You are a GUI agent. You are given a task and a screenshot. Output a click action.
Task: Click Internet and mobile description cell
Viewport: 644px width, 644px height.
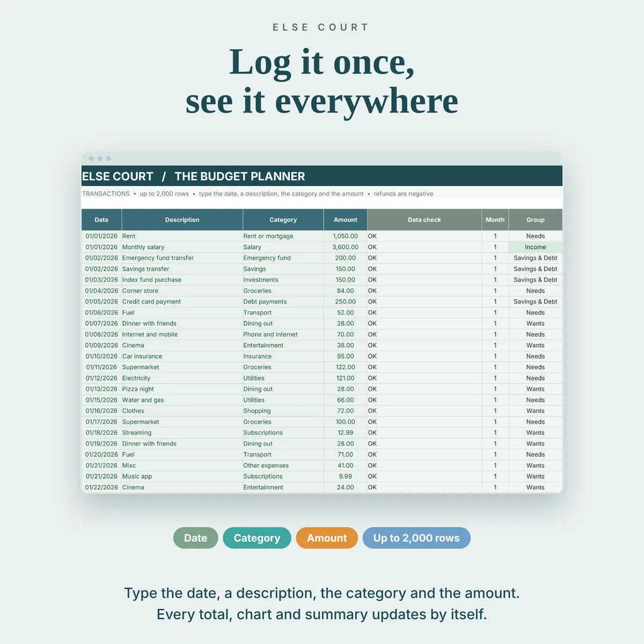pos(182,334)
